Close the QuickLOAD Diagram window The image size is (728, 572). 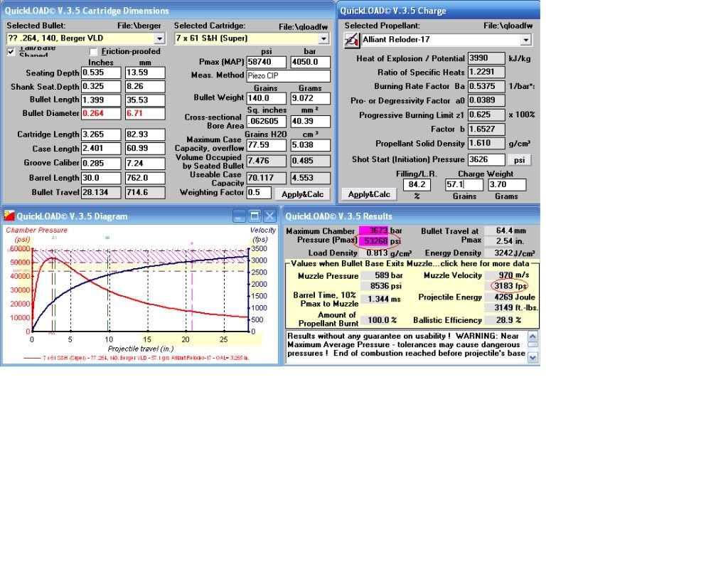269,216
